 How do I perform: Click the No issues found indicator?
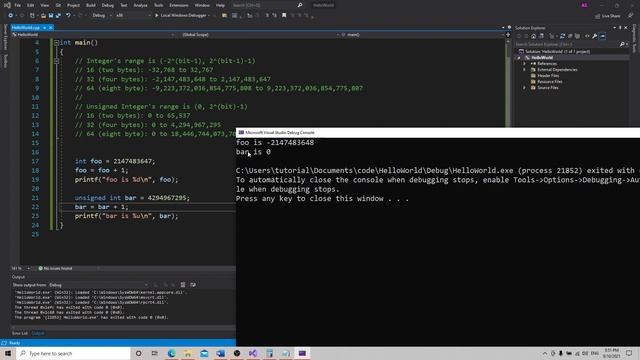[55, 269]
